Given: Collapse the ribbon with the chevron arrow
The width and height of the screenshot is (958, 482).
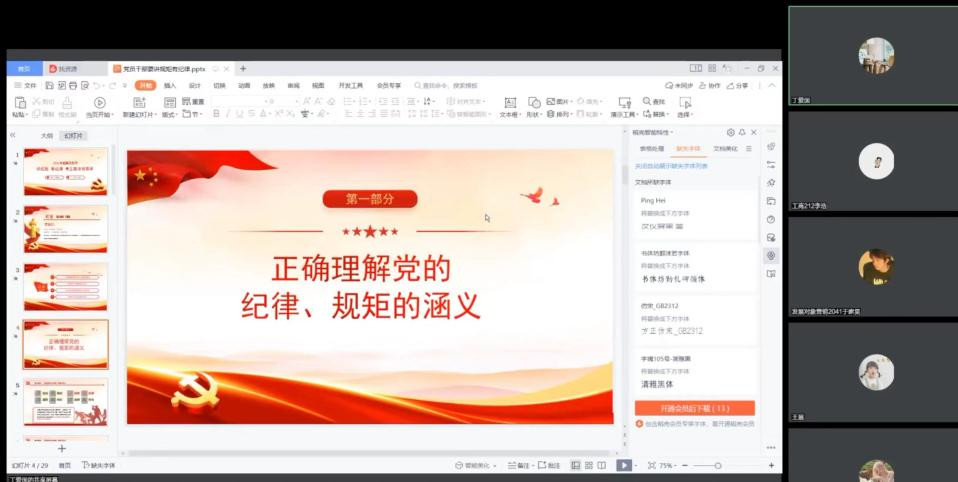Looking at the screenshot, I should (772, 86).
